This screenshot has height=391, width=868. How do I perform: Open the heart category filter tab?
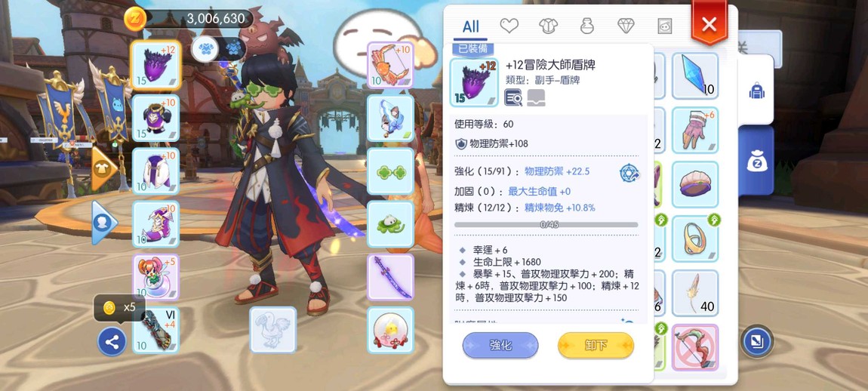click(509, 26)
